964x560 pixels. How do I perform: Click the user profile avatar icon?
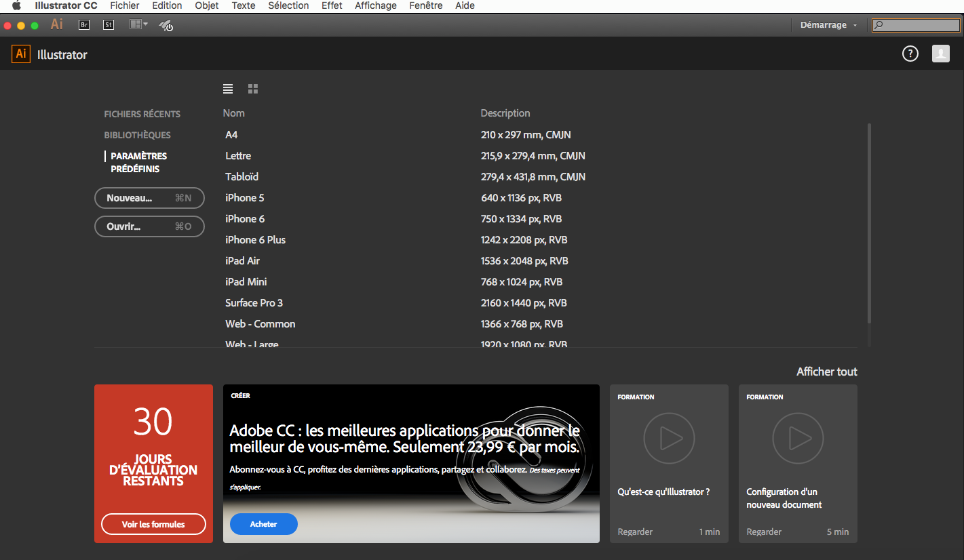[x=940, y=54]
